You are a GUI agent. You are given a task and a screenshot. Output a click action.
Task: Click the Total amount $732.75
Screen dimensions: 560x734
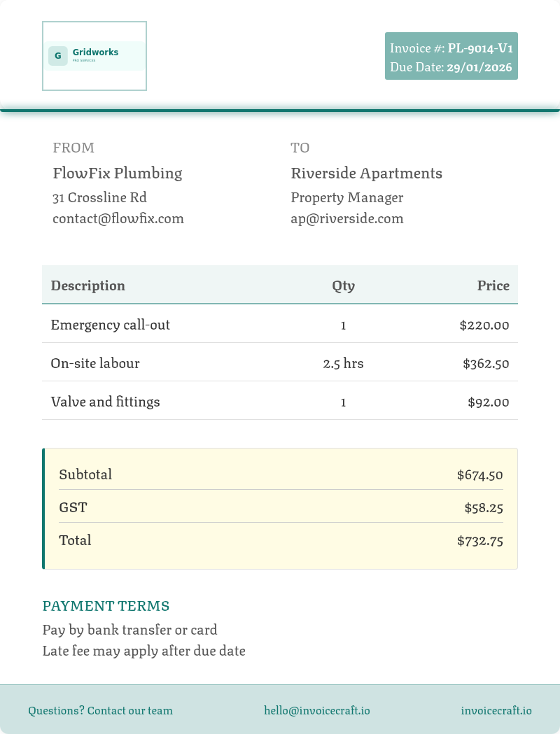coord(480,541)
